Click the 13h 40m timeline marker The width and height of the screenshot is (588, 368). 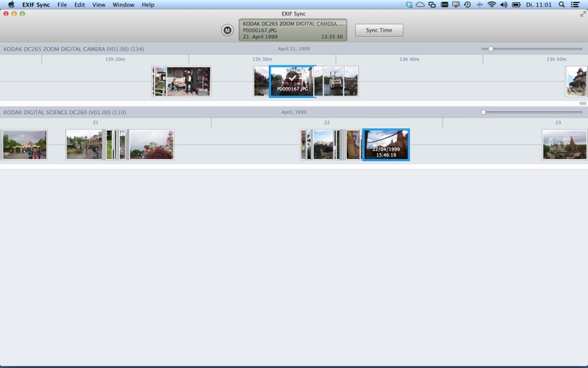[409, 60]
